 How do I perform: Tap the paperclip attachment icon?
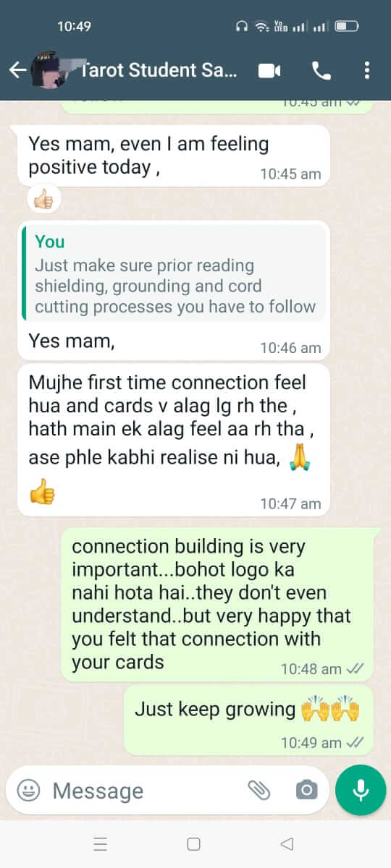(x=258, y=790)
